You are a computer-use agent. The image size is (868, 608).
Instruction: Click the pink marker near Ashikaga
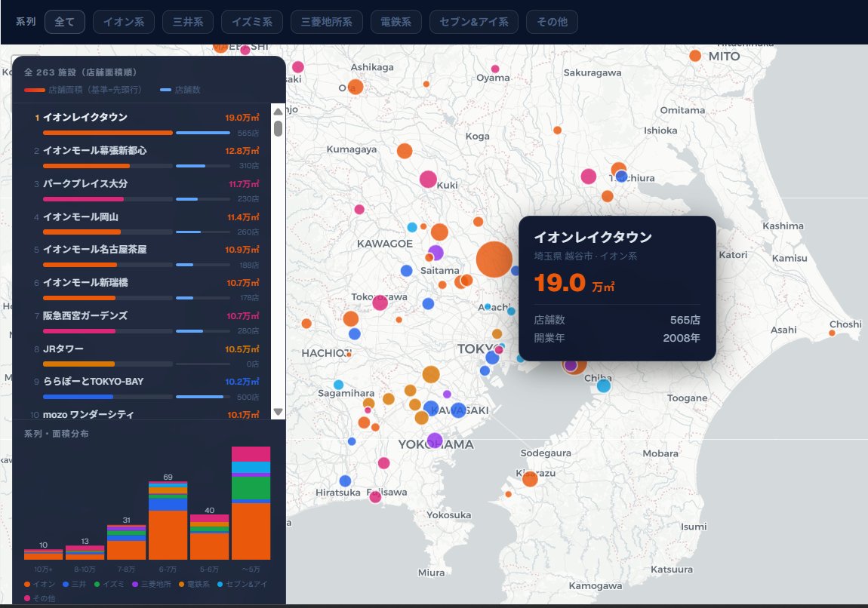coord(298,67)
